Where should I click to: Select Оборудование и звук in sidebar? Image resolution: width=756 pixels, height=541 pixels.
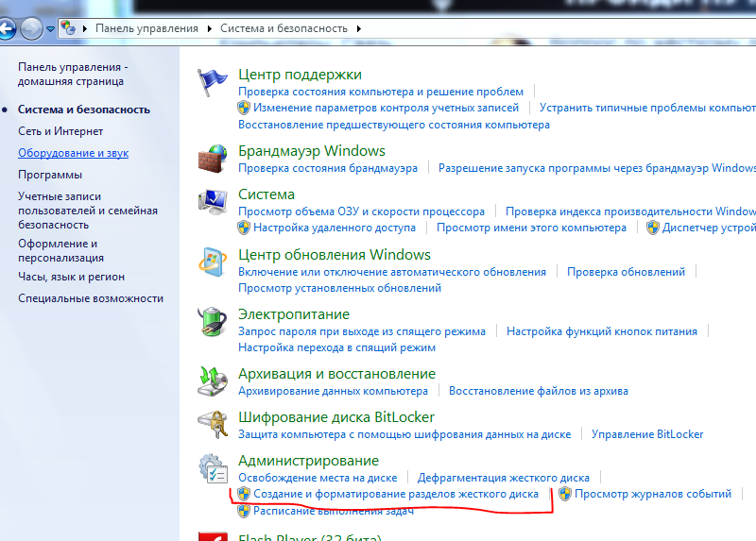[73, 153]
